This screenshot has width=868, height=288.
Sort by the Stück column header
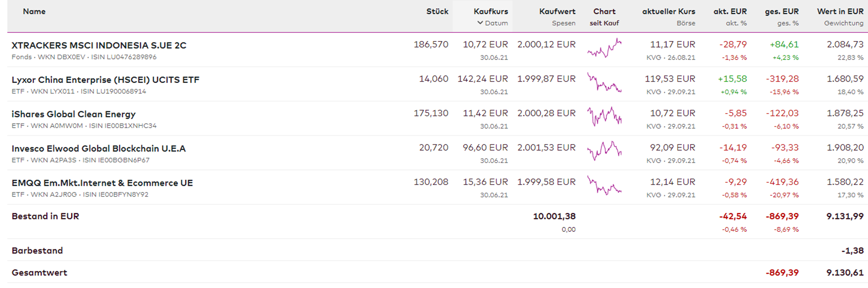437,11
